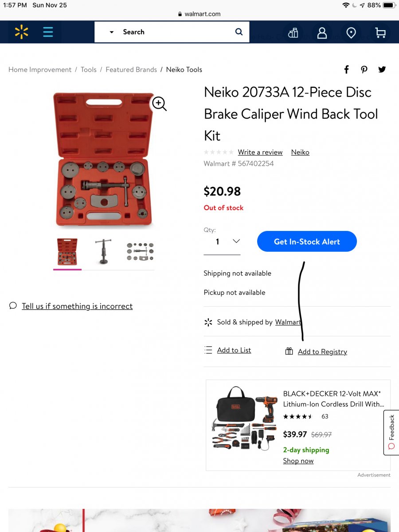
Task: Open the hamburger menu
Action: point(48,32)
